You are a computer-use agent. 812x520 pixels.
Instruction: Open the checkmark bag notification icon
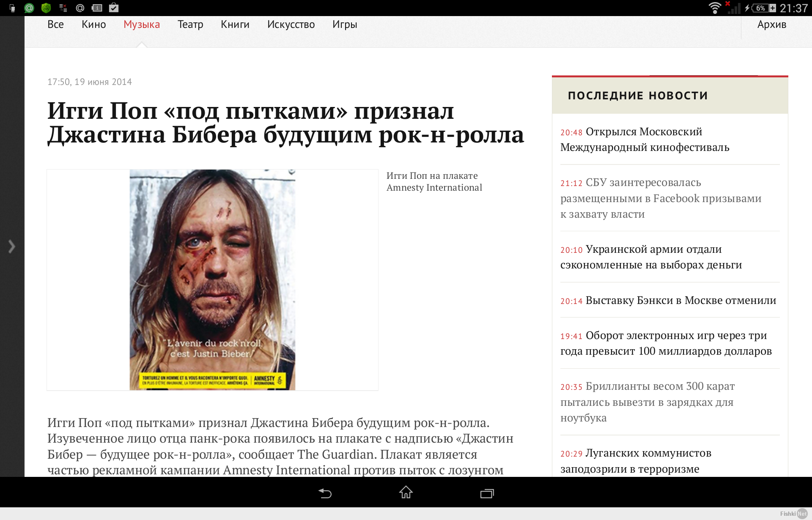pos(114,8)
